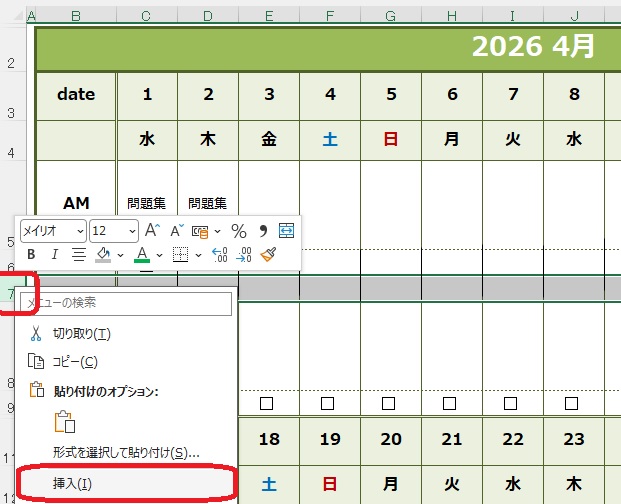Screen dimensions: 621x504
Task: Decrease font size with small A icon
Action: tap(176, 231)
